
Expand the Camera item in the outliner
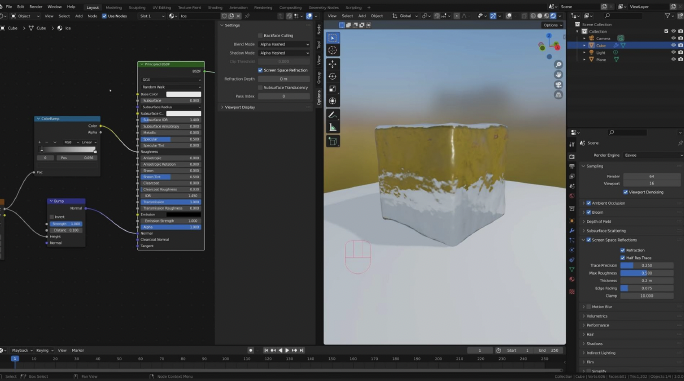pyautogui.click(x=585, y=38)
